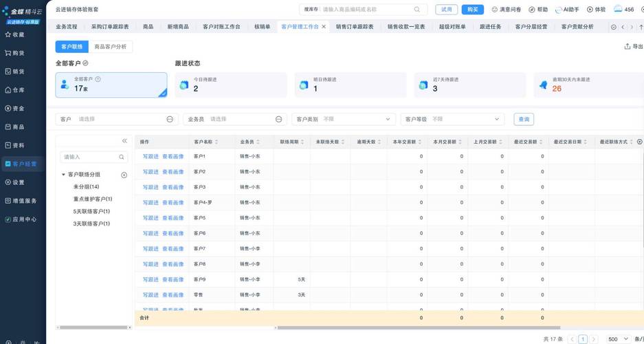
Task: Switch to the 业务流程 tab
Action: (x=67, y=27)
